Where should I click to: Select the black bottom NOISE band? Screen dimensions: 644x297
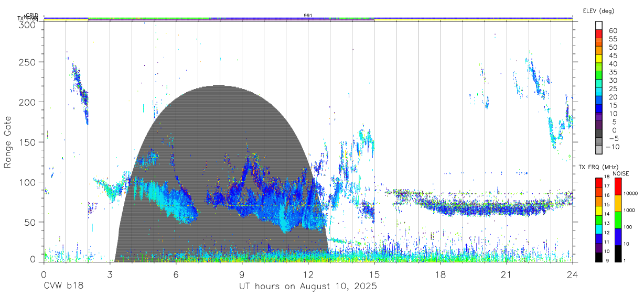coord(617,253)
